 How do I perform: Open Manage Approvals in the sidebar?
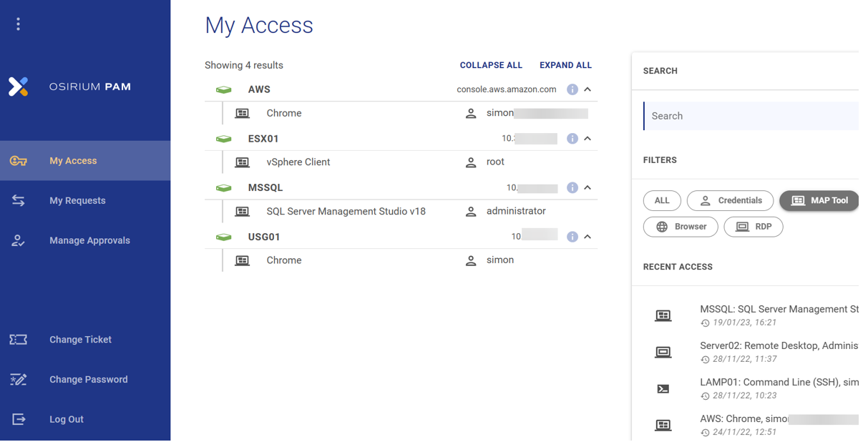[x=89, y=240]
